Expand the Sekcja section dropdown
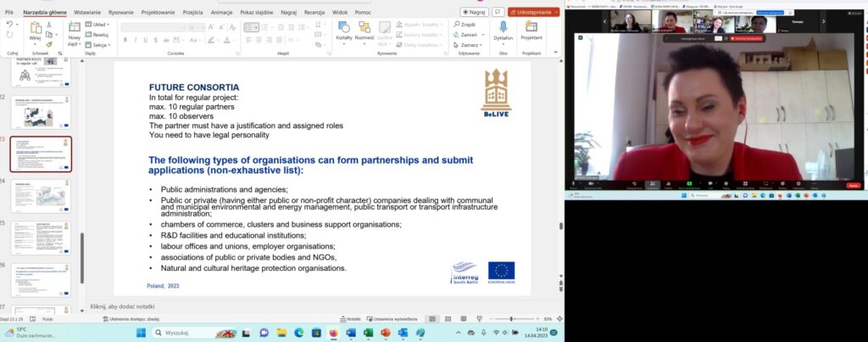This screenshot has width=868, height=342. click(97, 45)
